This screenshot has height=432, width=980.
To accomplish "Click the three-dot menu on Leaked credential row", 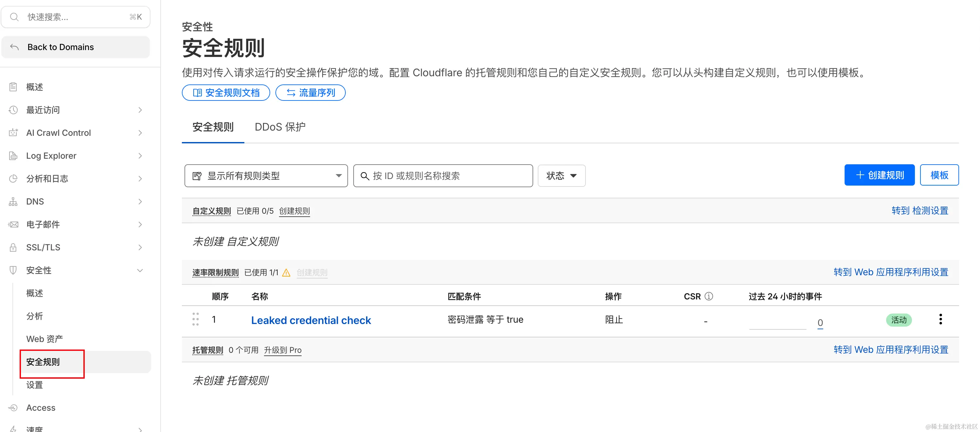I will click(940, 319).
